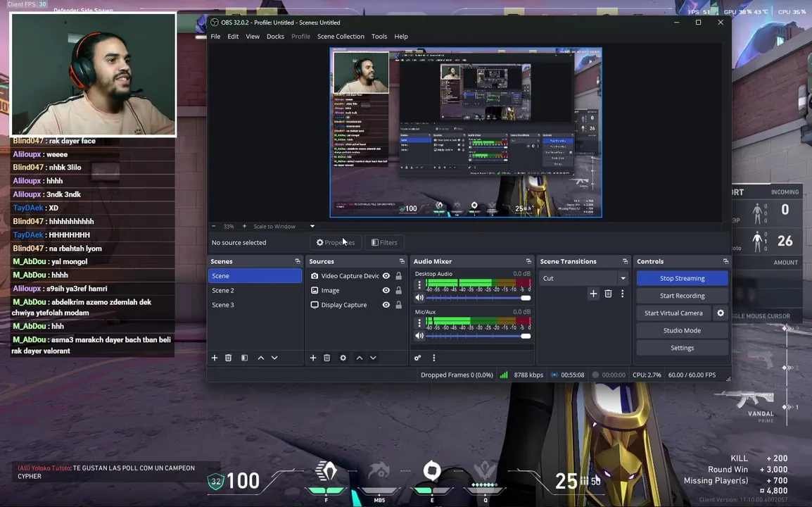Remove scene transition with trash icon
The width and height of the screenshot is (812, 507).
tap(608, 294)
